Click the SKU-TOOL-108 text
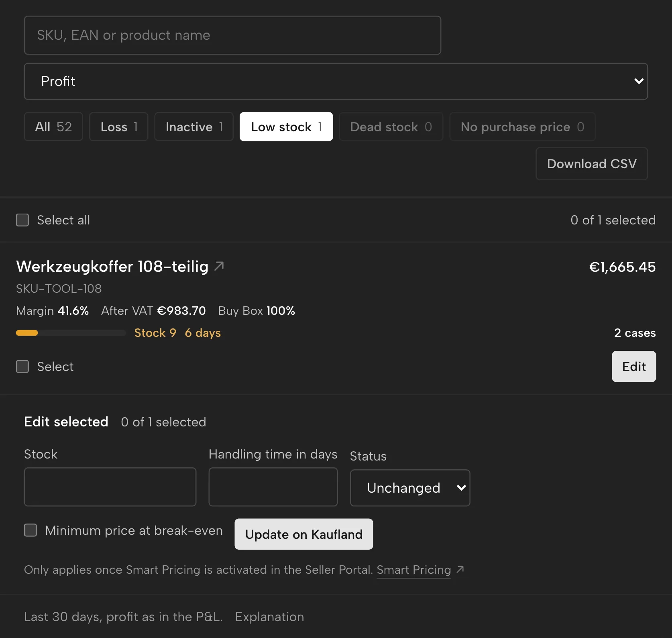Image resolution: width=672 pixels, height=638 pixels. [x=59, y=289]
